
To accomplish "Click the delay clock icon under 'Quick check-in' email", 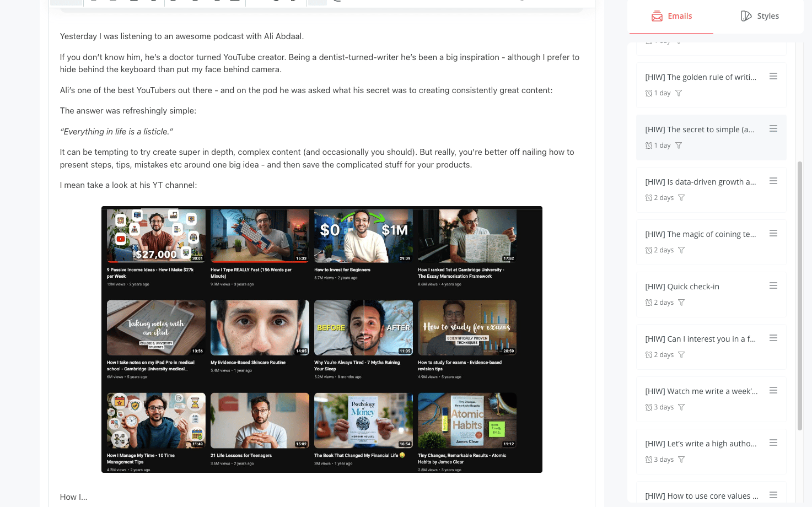I will point(649,303).
